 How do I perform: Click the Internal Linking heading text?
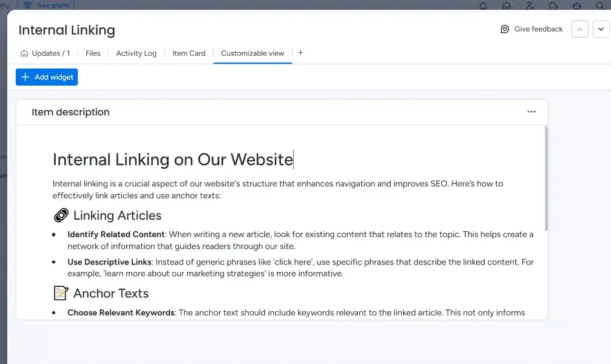(x=67, y=30)
